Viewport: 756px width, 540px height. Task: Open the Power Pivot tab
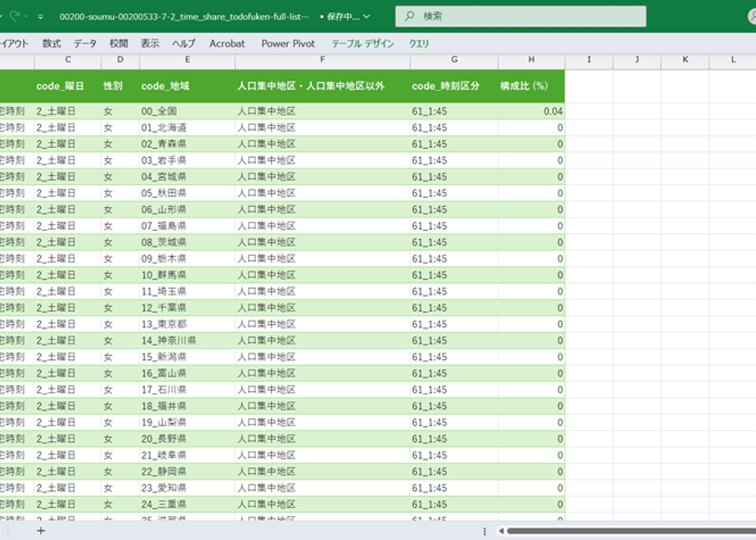[288, 43]
